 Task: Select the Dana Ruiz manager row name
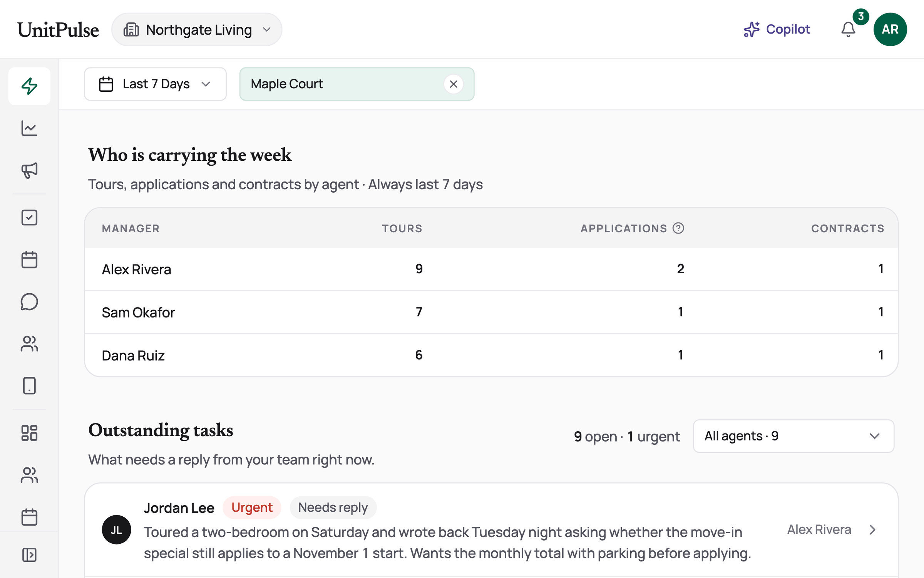133,355
